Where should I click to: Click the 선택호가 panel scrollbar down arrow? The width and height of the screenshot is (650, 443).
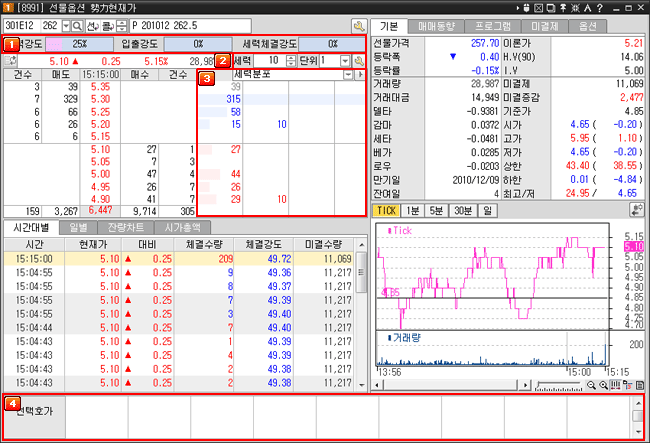coord(638,432)
